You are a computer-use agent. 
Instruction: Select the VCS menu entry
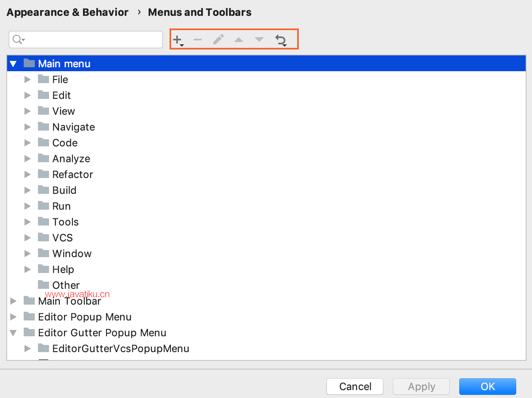pos(62,238)
